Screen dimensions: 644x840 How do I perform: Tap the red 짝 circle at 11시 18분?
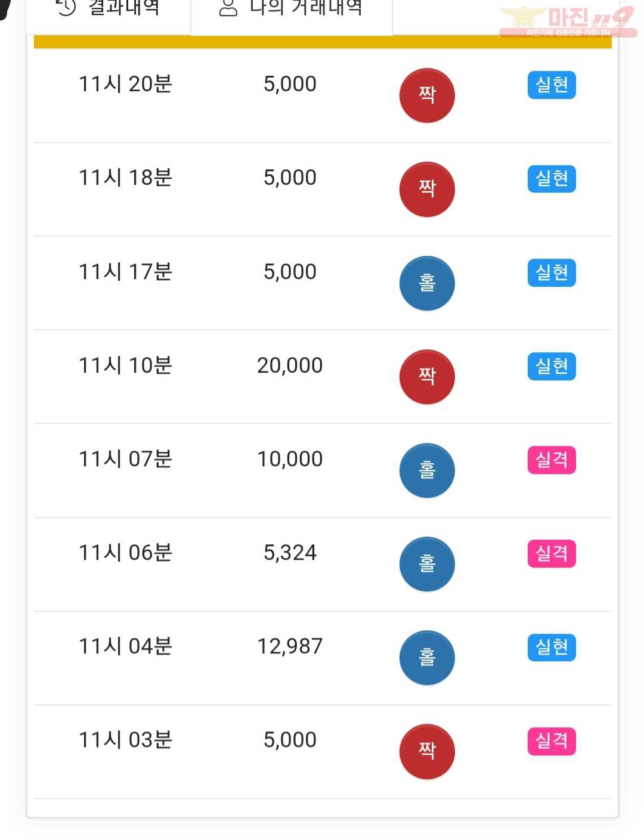point(427,189)
